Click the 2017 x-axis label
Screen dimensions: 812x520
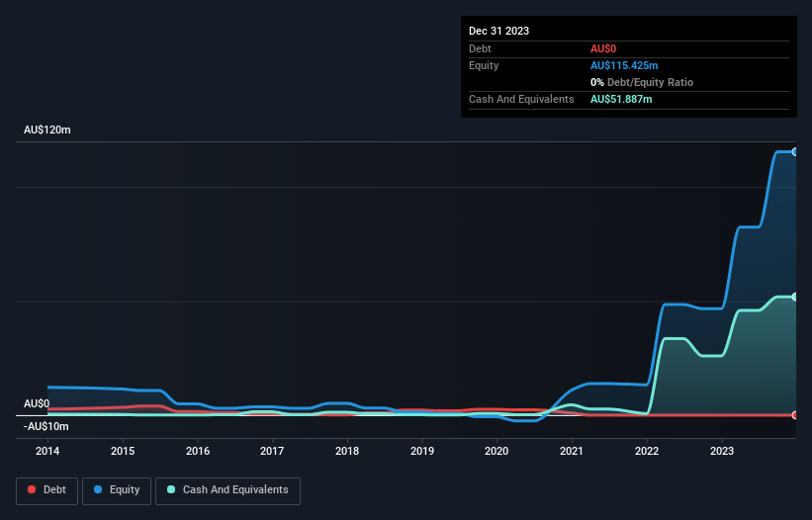pyautogui.click(x=272, y=451)
